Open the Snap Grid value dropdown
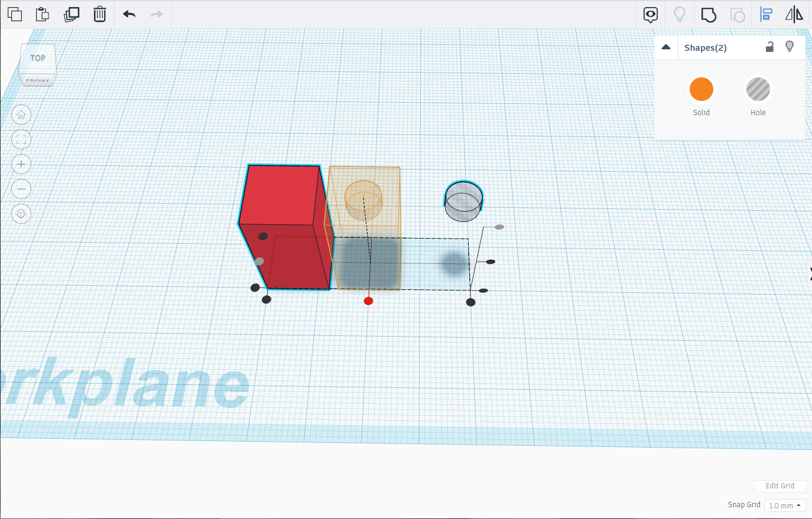812x519 pixels. 785,505
